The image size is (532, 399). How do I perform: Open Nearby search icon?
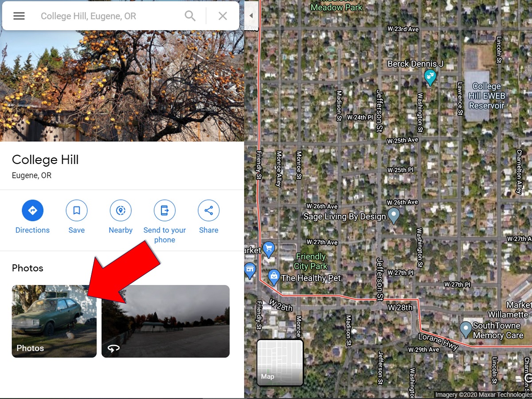coord(121,210)
